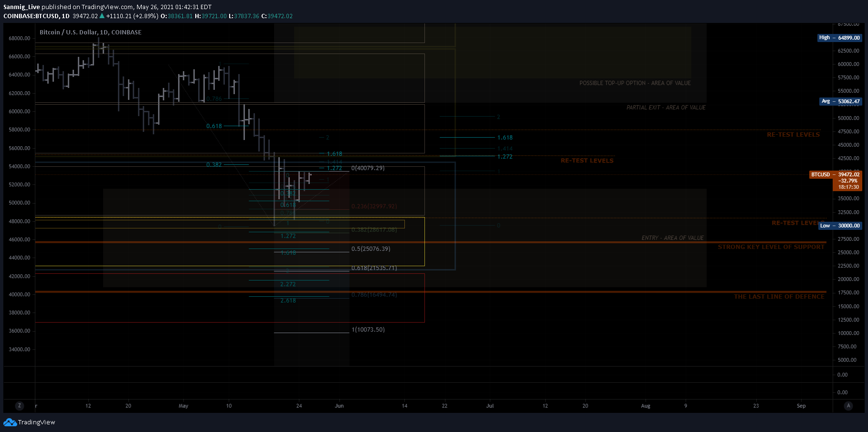Open the Sanmig_Live author profile
This screenshot has height=432, width=868.
pyautogui.click(x=21, y=7)
